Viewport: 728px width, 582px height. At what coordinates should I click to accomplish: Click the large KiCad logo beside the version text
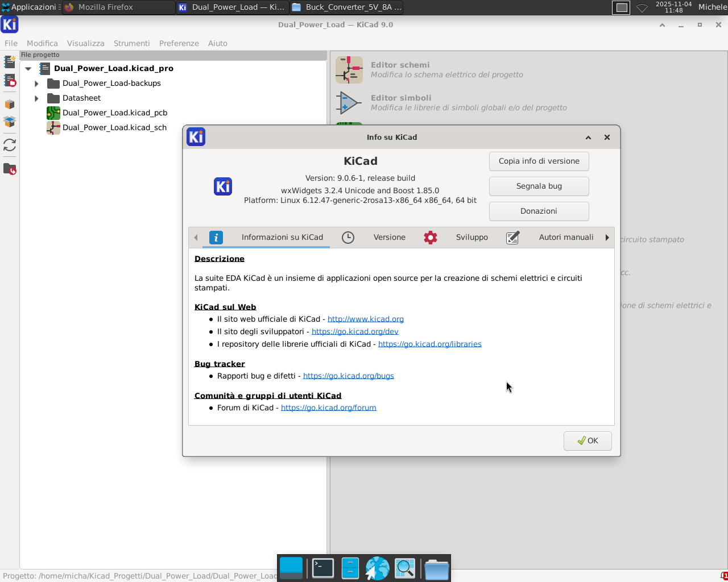(x=223, y=186)
